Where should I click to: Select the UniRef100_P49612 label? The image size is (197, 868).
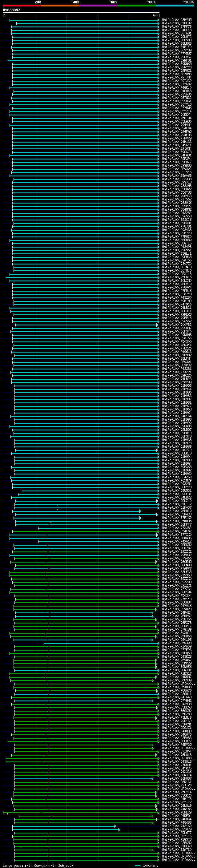tap(177, 542)
